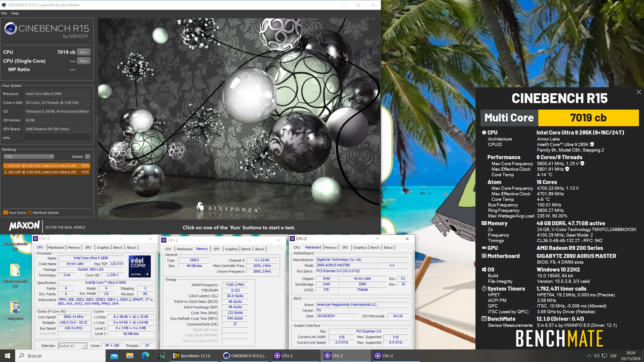Switch to third CPU-Z taskbar button
This screenshot has width=644, height=362.
[396, 356]
